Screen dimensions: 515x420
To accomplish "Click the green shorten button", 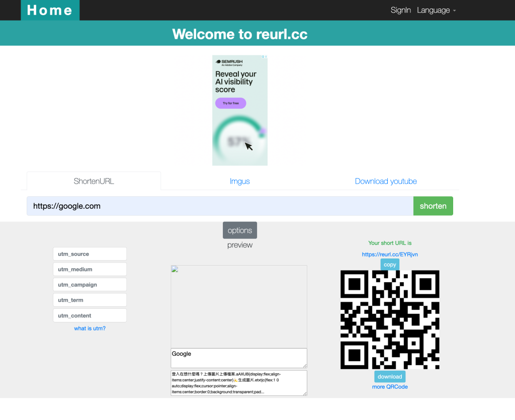I will coord(433,206).
